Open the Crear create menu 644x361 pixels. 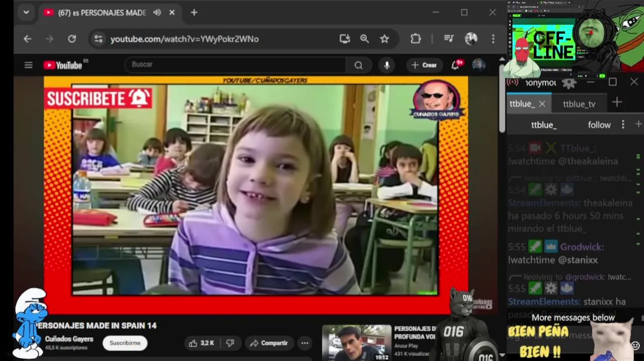[x=424, y=65]
